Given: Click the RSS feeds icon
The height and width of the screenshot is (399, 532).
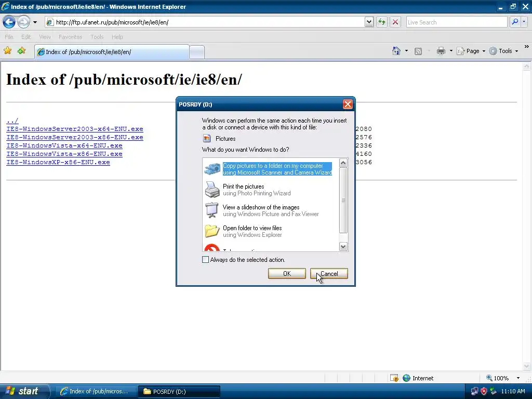Looking at the screenshot, I should [418, 51].
